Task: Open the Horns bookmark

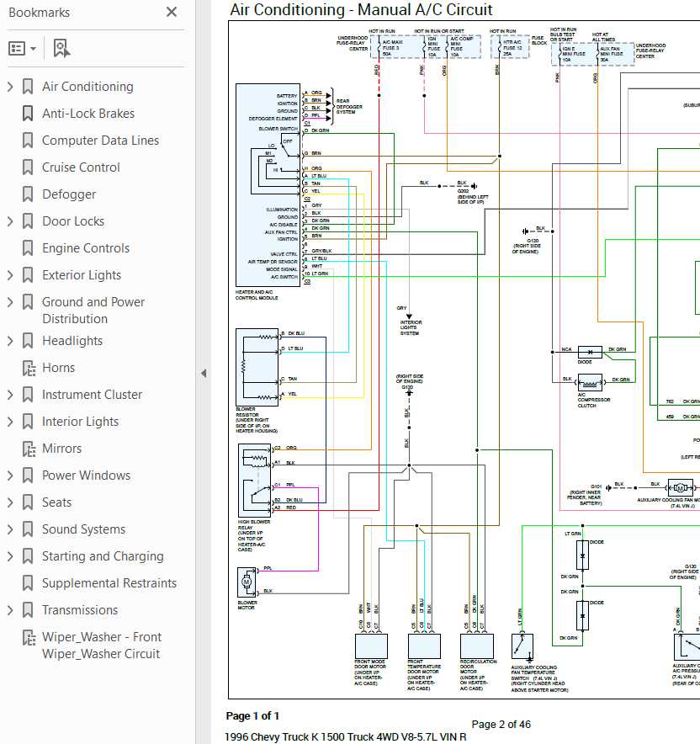Action: coord(58,368)
